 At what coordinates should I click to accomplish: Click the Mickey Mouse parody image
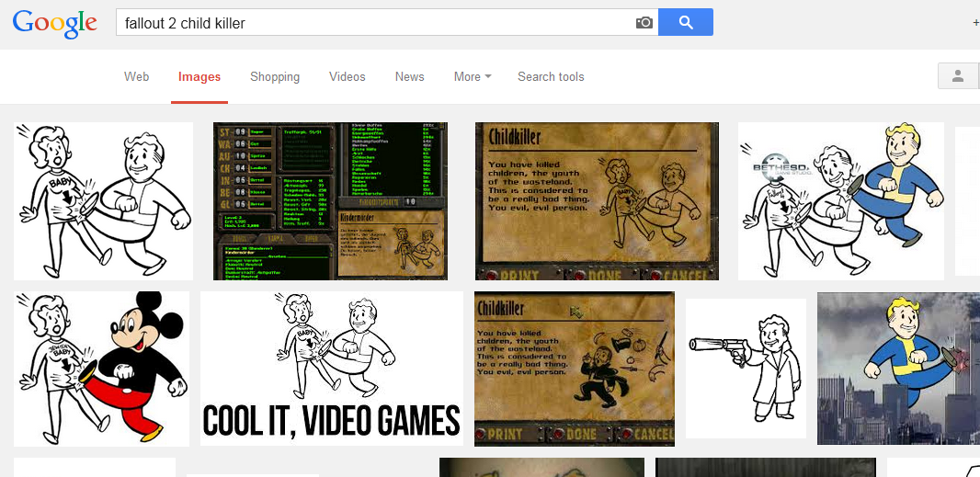101,369
